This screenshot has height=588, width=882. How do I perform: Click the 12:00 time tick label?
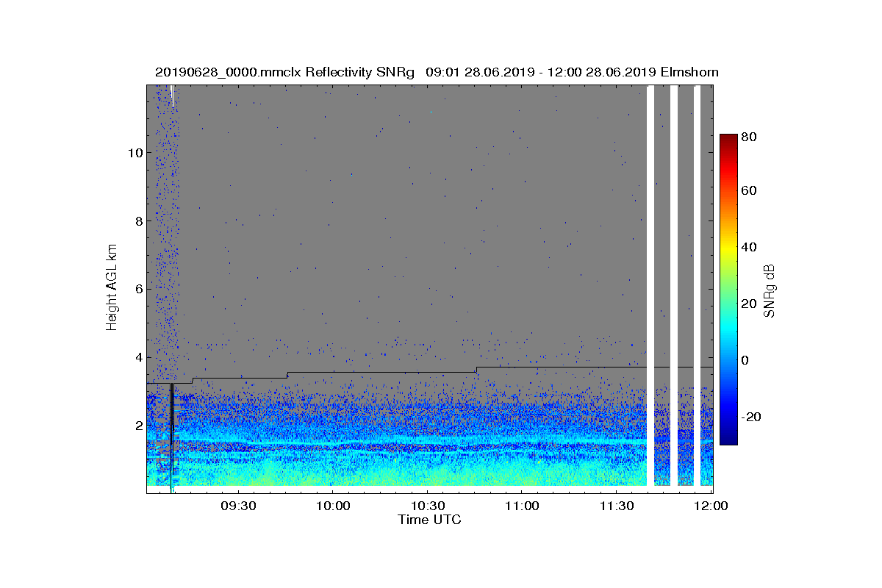click(x=710, y=506)
